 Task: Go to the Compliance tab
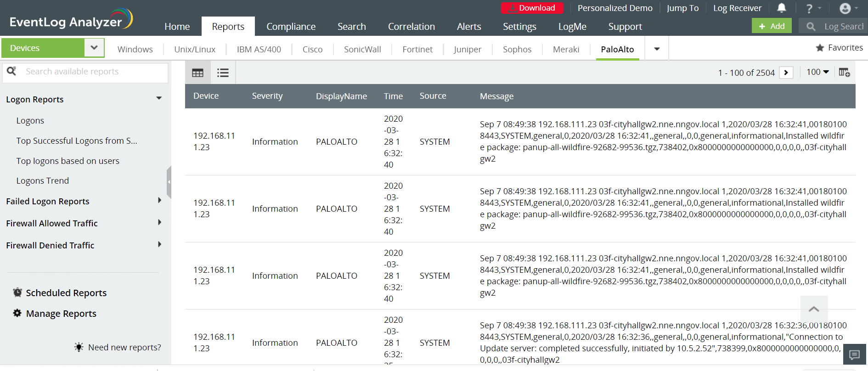[x=291, y=27]
